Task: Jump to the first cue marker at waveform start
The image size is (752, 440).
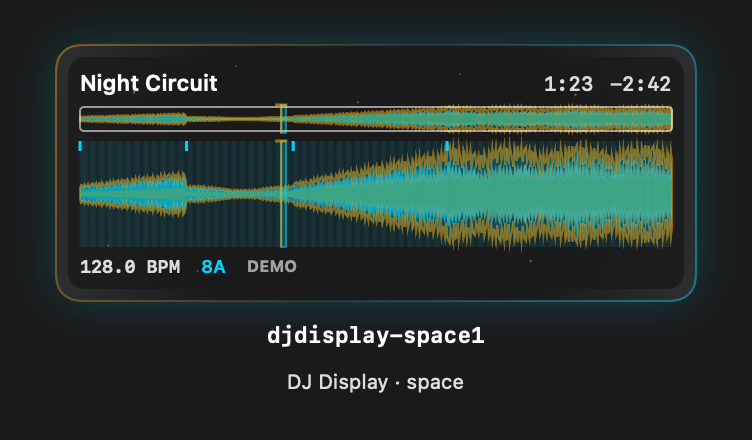Action: (x=80, y=146)
